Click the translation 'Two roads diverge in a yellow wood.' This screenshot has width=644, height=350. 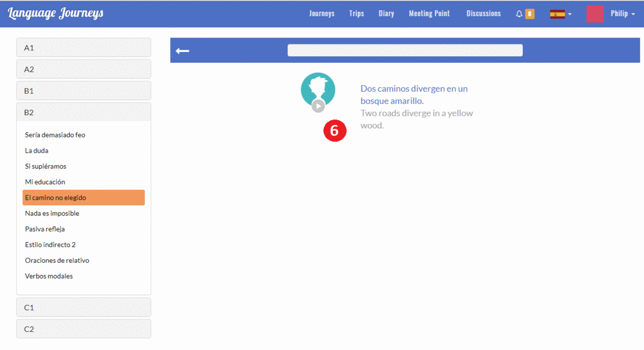[x=417, y=119]
